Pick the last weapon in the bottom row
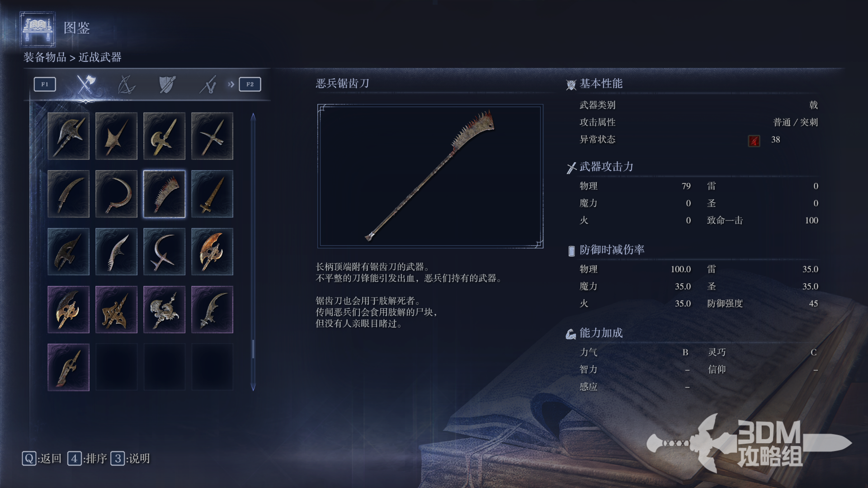This screenshot has width=868, height=488. pyautogui.click(x=68, y=367)
